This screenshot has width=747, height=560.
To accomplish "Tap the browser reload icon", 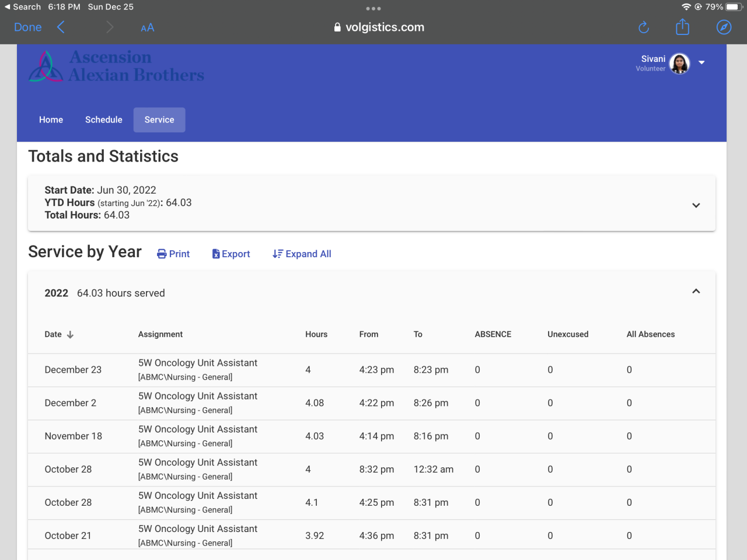I will pyautogui.click(x=643, y=27).
